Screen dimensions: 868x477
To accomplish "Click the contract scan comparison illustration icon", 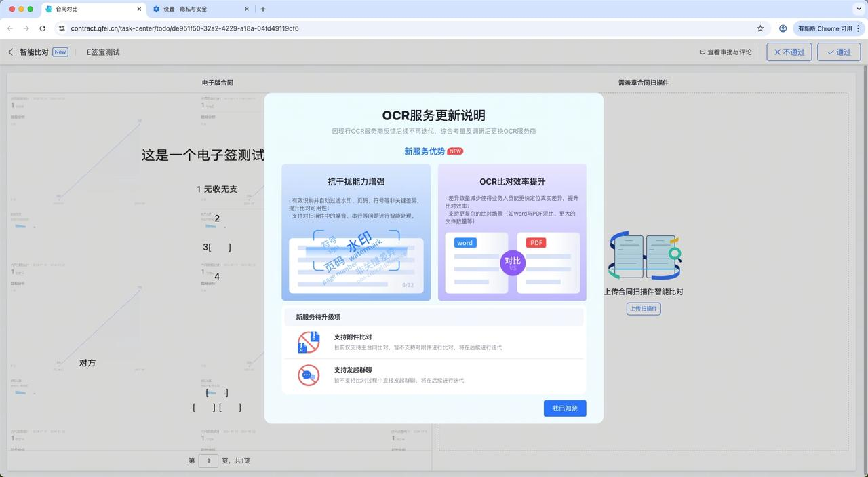I will pyautogui.click(x=643, y=256).
